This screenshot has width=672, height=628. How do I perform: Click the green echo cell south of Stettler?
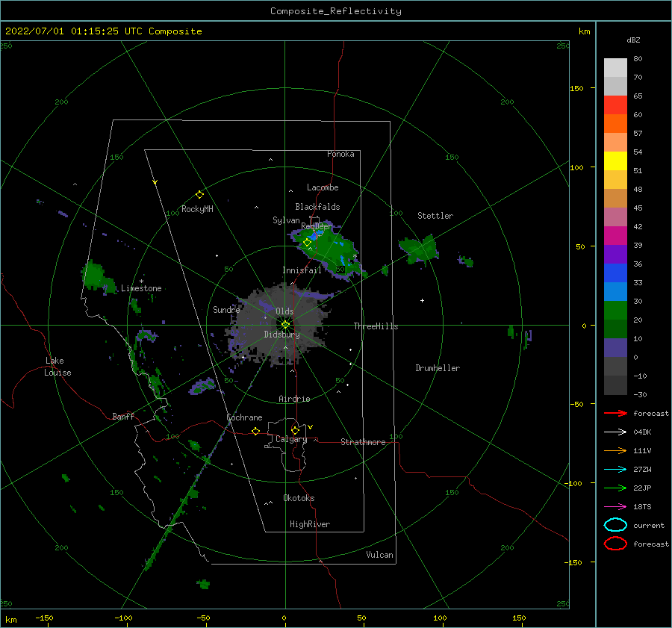(x=418, y=250)
